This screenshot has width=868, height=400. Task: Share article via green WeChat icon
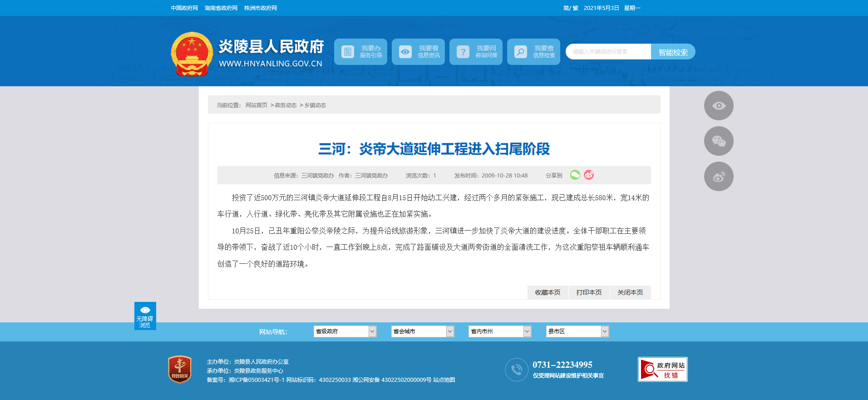click(575, 175)
